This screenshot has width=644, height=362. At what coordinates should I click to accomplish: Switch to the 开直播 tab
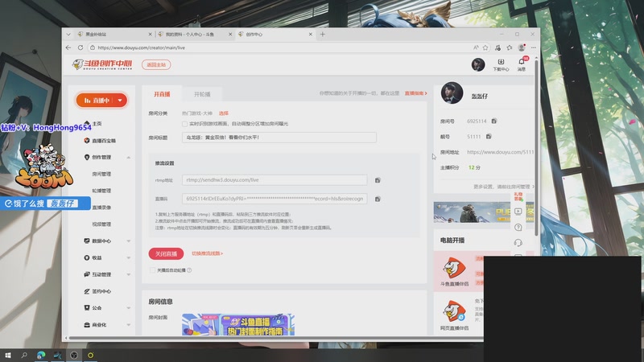[x=162, y=94]
